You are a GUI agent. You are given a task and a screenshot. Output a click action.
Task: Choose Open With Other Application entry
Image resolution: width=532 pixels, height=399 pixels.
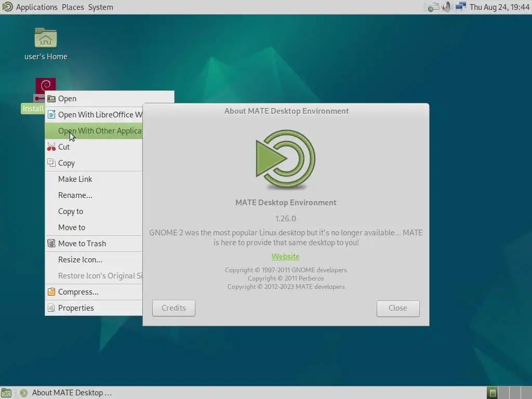point(94,131)
